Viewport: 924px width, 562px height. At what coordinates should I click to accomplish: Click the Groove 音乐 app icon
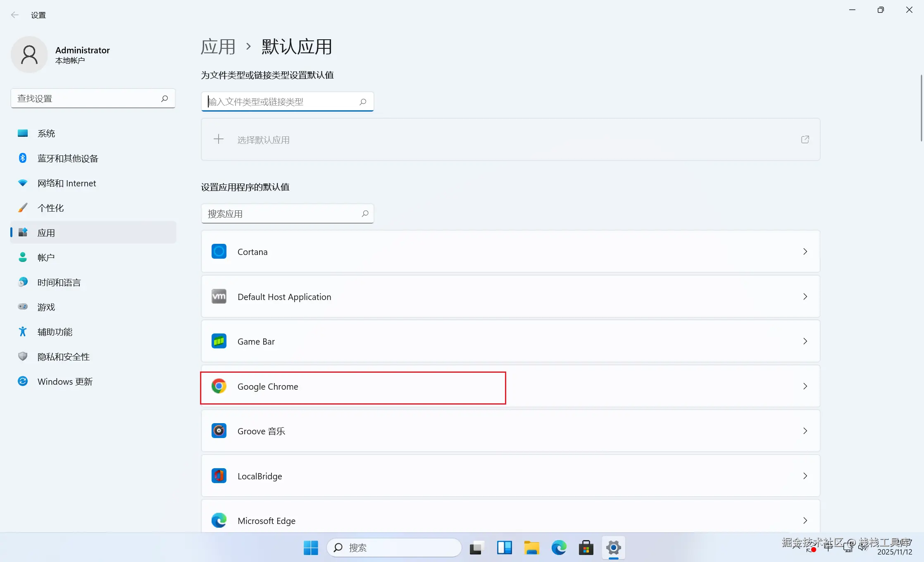pos(219,431)
